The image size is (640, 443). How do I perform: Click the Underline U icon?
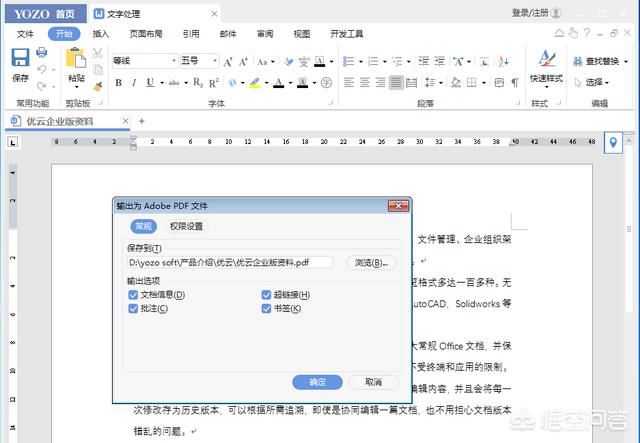pyautogui.click(x=150, y=83)
